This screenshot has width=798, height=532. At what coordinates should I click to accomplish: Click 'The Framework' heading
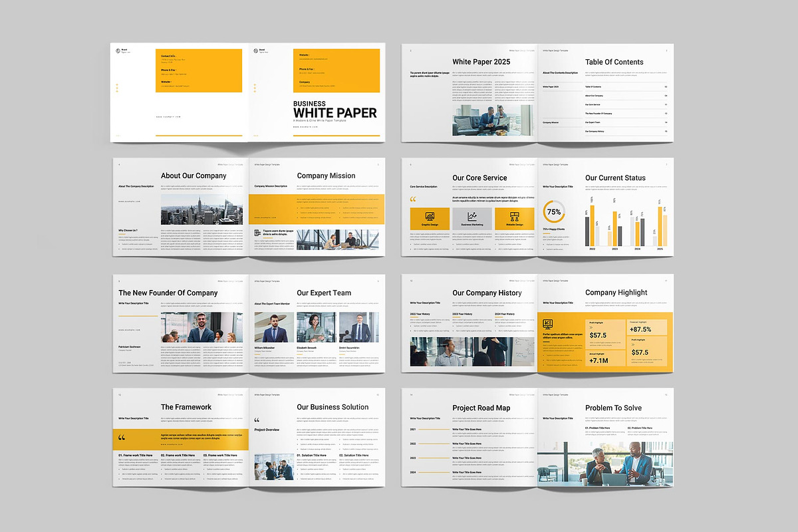tap(186, 407)
